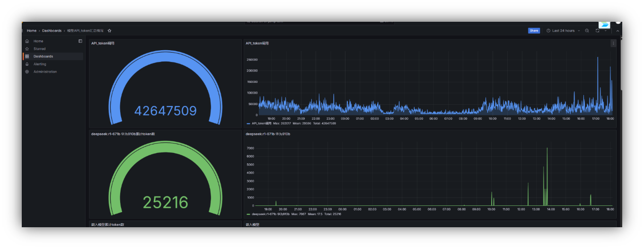Screen dimensions: 644x249
Task: Click the Max: 262017 legend statistic
Action: point(282,123)
